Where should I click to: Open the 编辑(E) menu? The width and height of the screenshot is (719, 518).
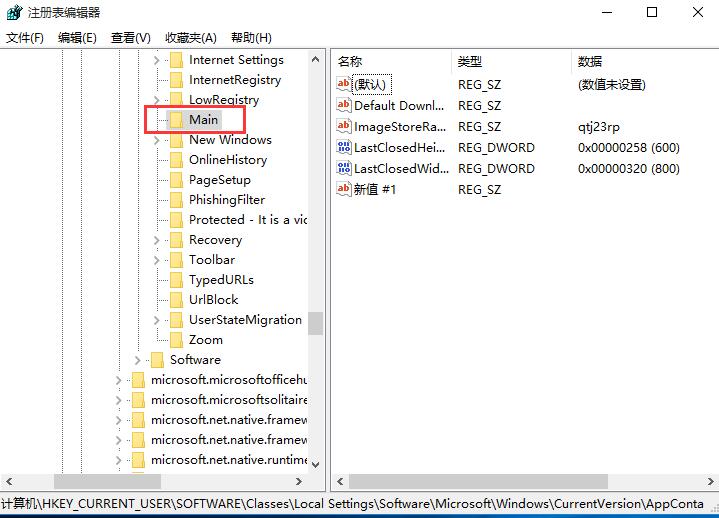pos(77,38)
